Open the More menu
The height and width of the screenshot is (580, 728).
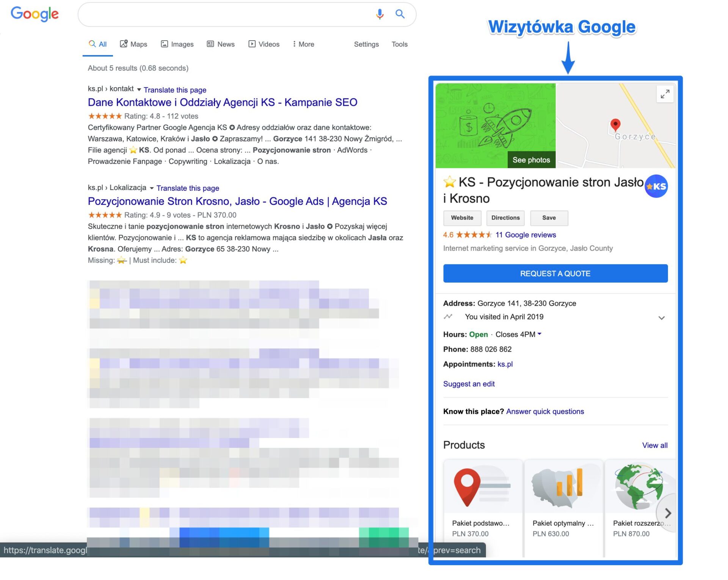pos(303,44)
